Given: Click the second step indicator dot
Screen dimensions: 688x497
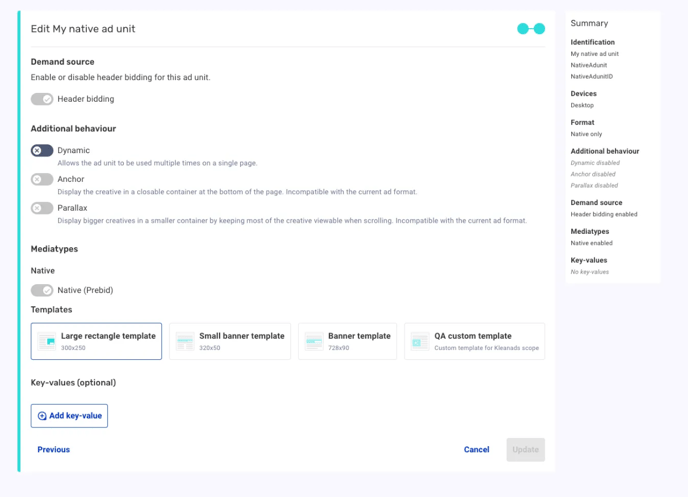Looking at the screenshot, I should click(539, 29).
